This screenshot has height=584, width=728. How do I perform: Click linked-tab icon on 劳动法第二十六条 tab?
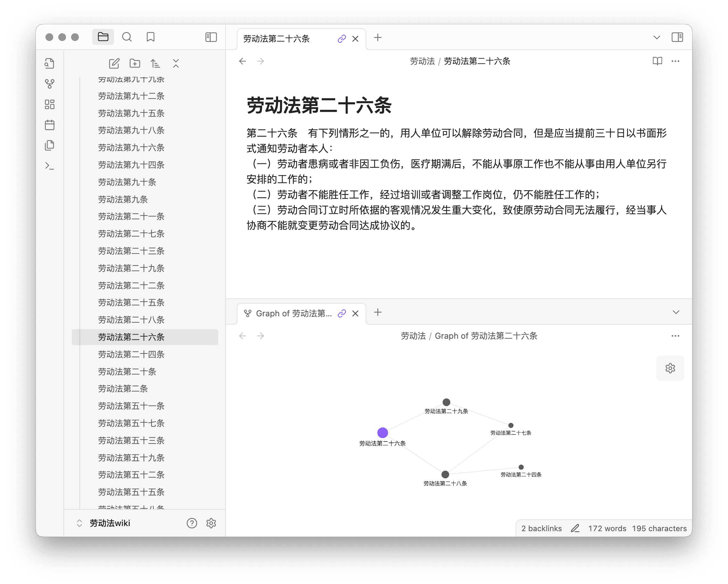click(342, 39)
